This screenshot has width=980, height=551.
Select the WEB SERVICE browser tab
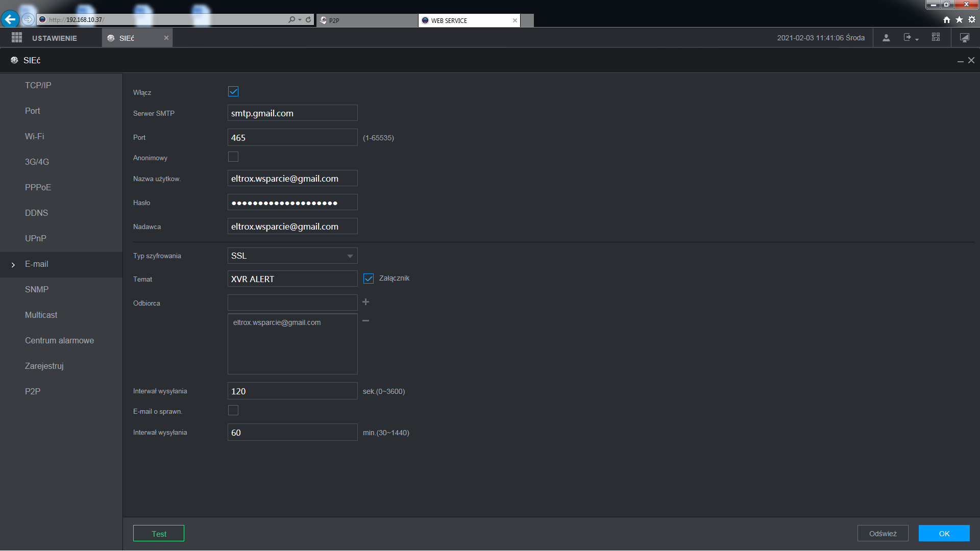tap(469, 20)
